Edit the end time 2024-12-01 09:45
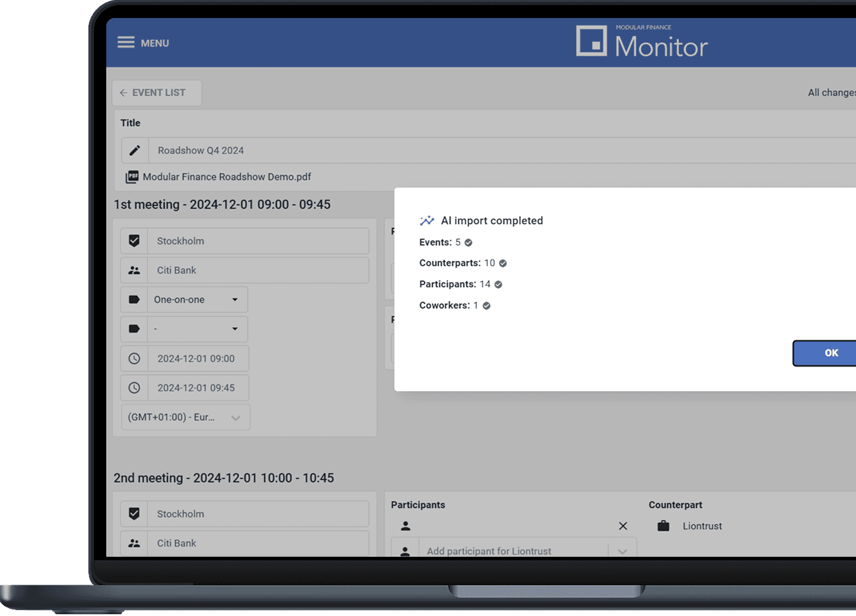Screen dimensions: 856x616 click(198, 388)
